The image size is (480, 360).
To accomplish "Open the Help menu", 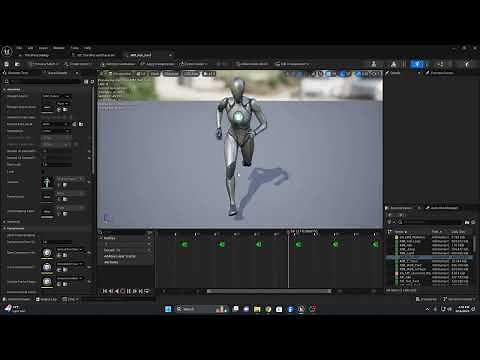I will (x=87, y=48).
